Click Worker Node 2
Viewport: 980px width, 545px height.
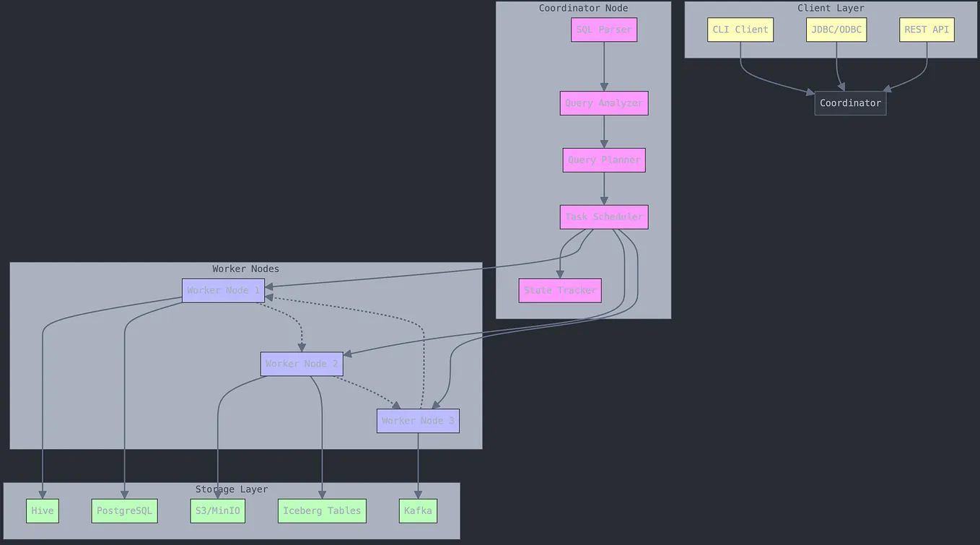(302, 364)
